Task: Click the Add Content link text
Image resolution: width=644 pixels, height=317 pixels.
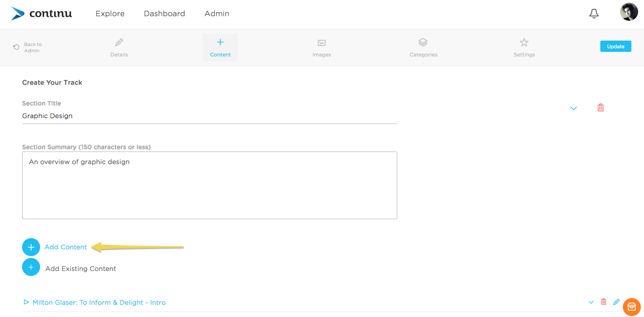Action: pos(66,247)
